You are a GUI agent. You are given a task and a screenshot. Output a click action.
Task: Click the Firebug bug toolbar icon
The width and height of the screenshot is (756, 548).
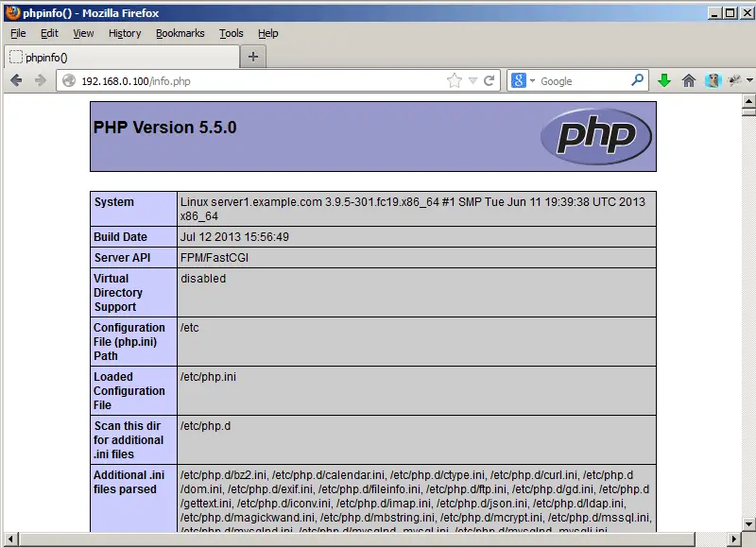pyautogui.click(x=734, y=80)
